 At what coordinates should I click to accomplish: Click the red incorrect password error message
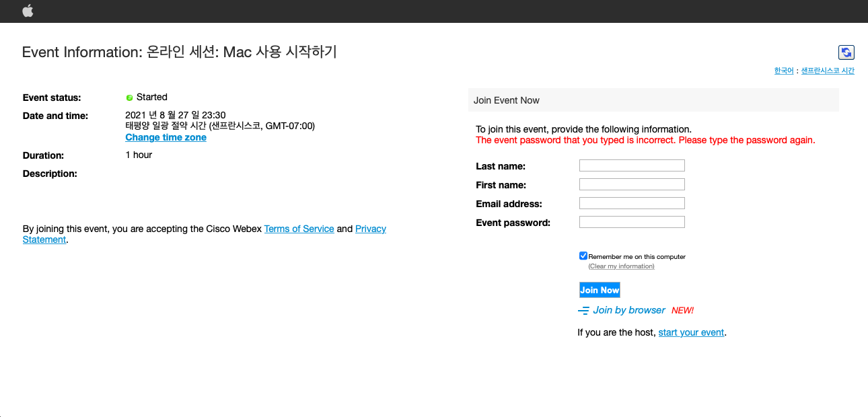(645, 141)
